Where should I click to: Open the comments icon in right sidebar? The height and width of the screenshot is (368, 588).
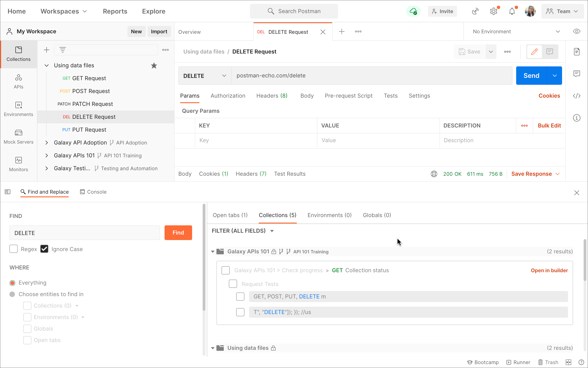click(577, 74)
